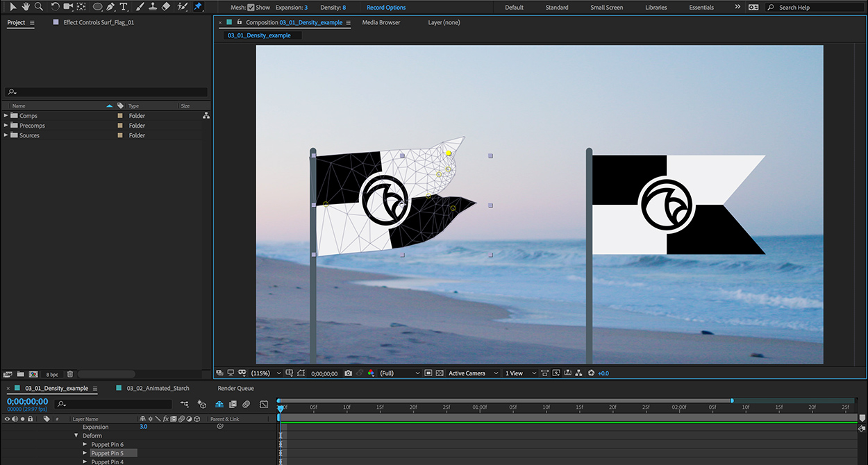Expand Puppet Pin 6 properties
868x465 pixels.
coord(85,444)
